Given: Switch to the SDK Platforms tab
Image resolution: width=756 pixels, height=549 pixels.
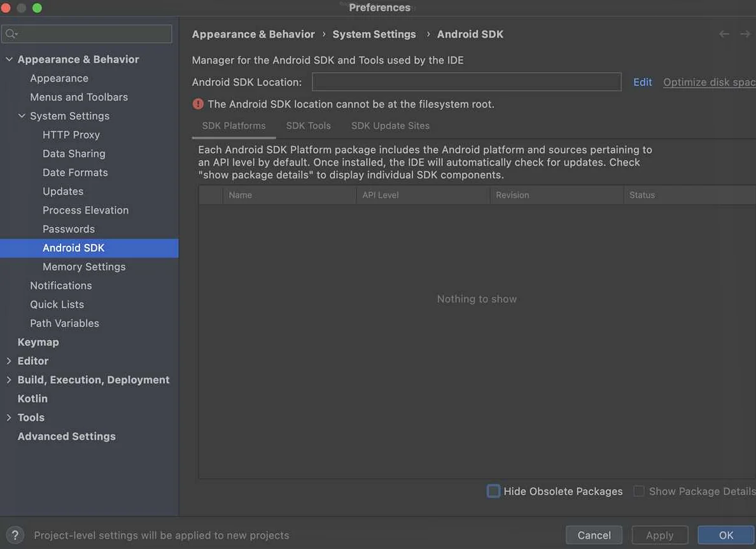Looking at the screenshot, I should point(234,126).
